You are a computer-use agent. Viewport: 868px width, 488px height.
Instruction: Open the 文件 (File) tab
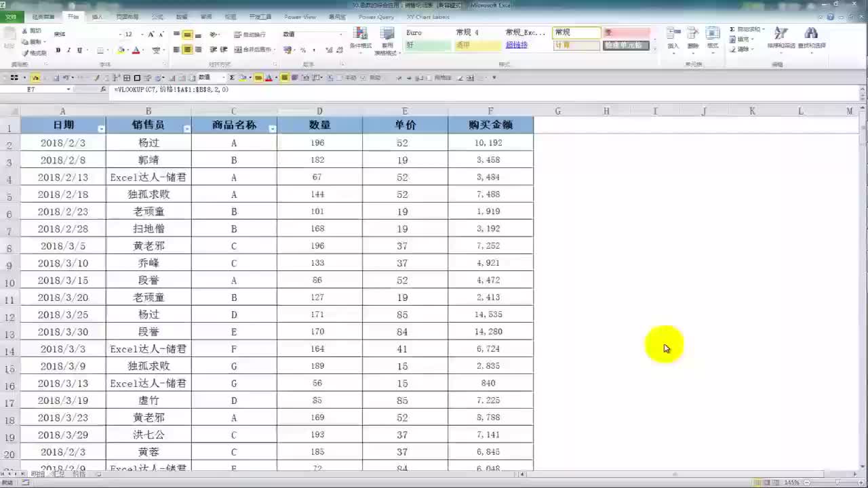(11, 16)
